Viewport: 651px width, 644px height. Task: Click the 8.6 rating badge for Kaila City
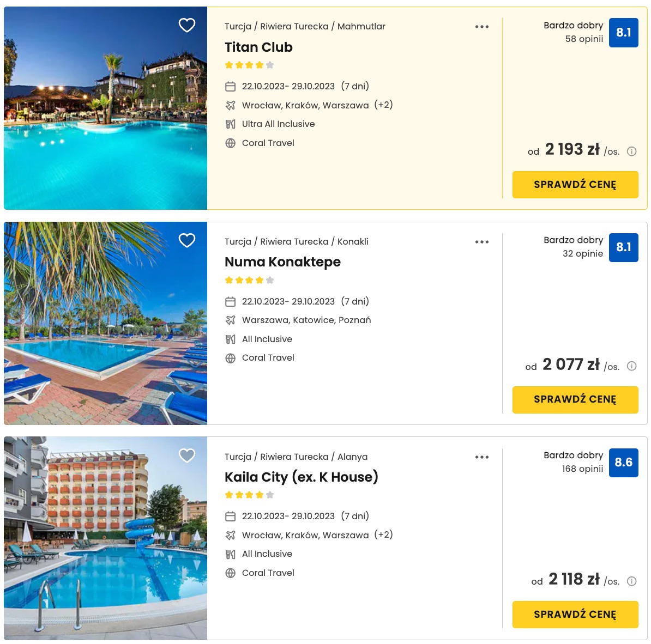pos(623,463)
